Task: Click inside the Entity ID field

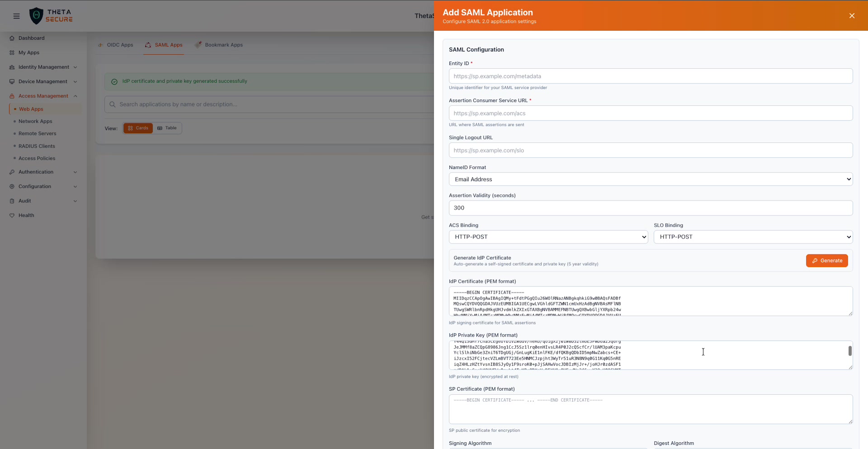Action: coord(651,76)
